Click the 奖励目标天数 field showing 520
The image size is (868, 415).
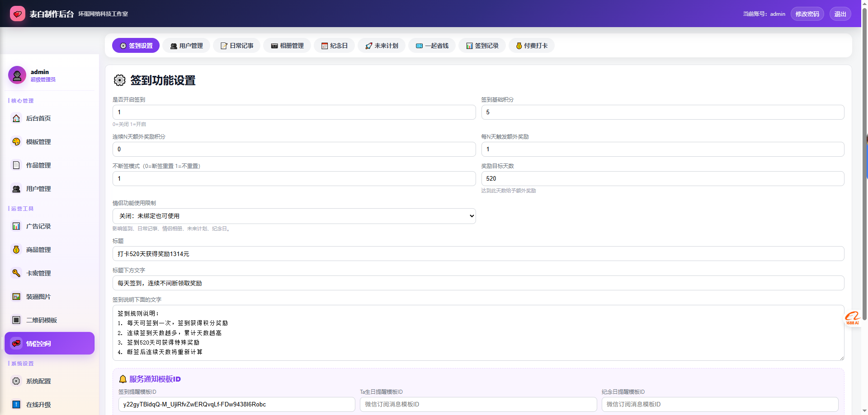coord(663,178)
